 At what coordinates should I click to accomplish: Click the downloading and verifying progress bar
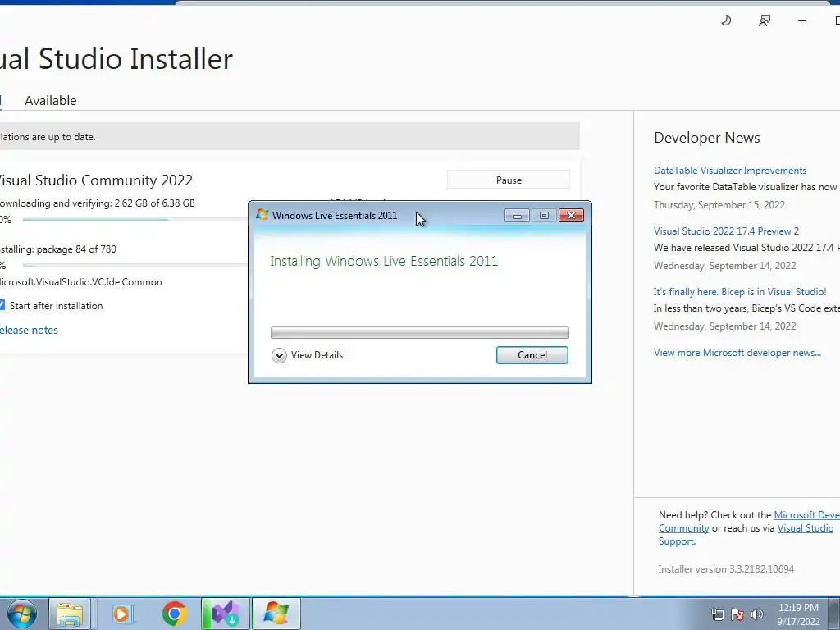[x=135, y=220]
